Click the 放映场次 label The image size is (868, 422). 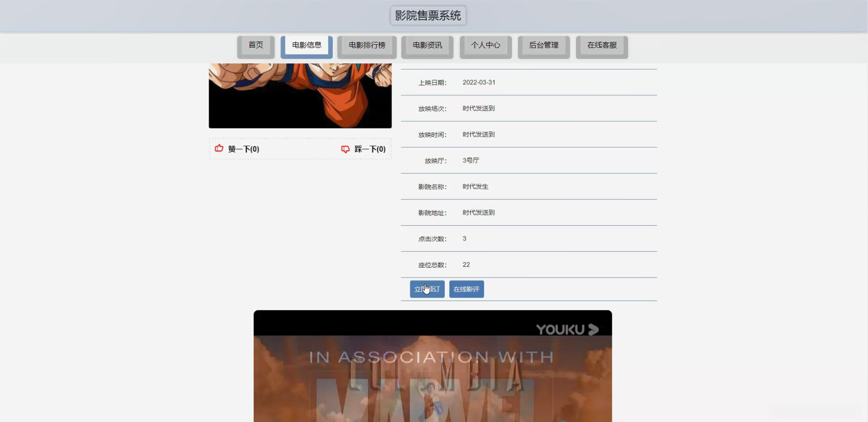pos(433,109)
